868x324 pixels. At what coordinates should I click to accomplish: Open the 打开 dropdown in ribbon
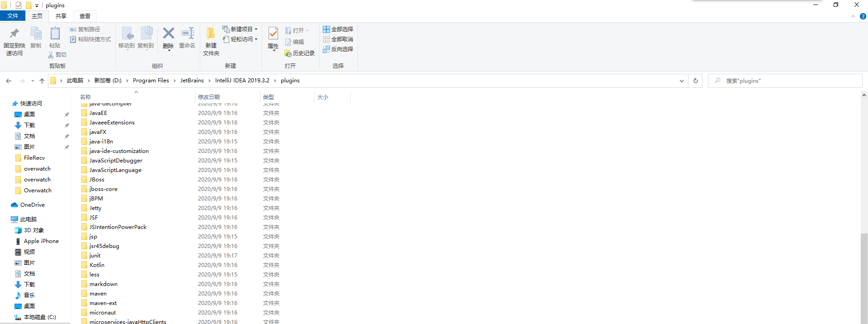click(297, 31)
